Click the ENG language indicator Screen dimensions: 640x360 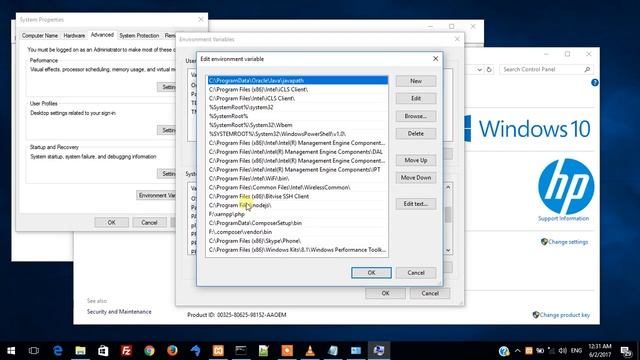click(576, 351)
